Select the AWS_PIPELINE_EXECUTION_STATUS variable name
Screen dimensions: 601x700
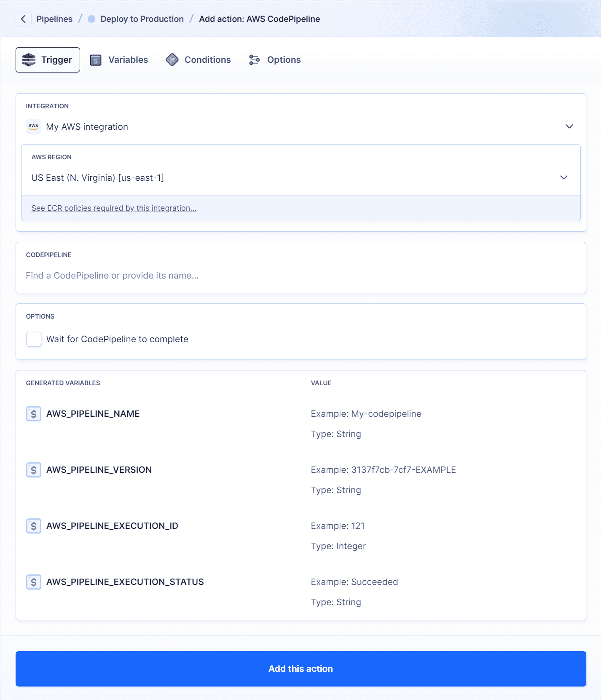point(125,582)
